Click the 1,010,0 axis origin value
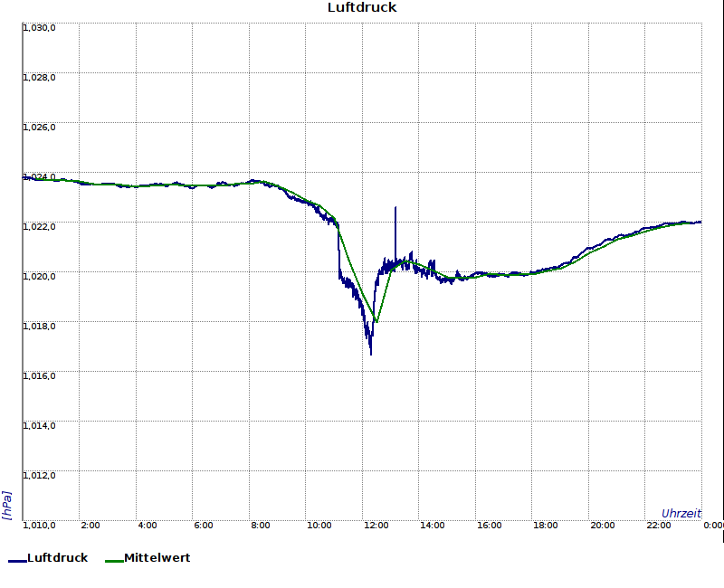Image resolution: width=724 pixels, height=588 pixels. [39, 526]
